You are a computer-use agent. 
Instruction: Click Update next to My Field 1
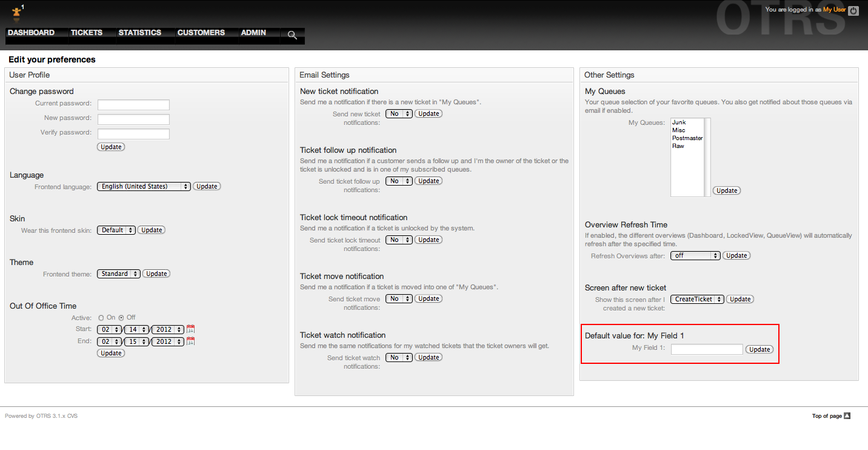pos(760,349)
